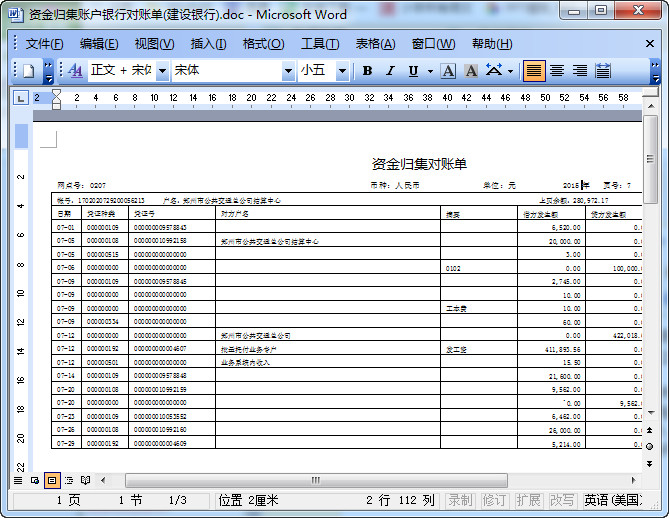Click the indent marker on horizontal ruler
The width and height of the screenshot is (669, 518).
click(56, 99)
